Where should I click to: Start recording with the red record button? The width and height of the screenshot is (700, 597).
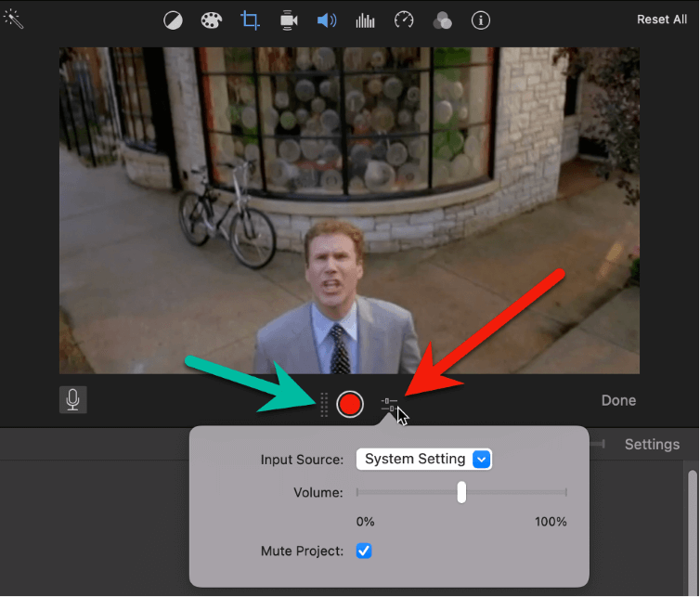350,405
